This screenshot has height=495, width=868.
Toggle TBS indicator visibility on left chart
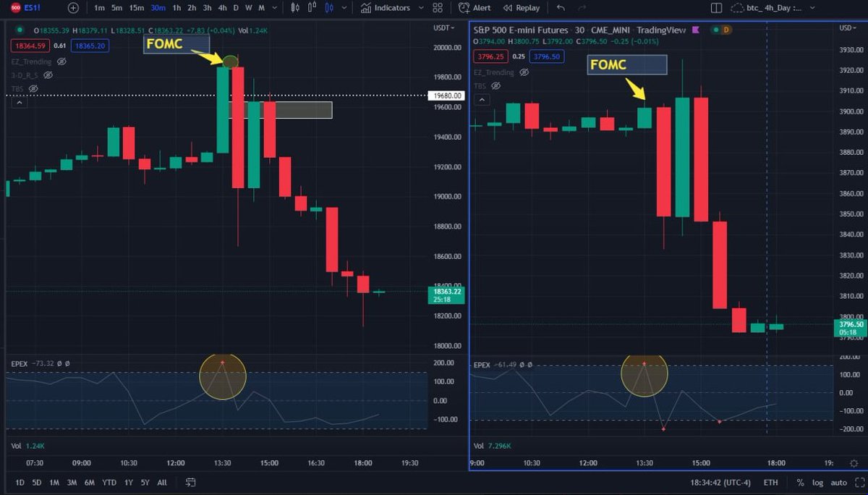pos(32,87)
